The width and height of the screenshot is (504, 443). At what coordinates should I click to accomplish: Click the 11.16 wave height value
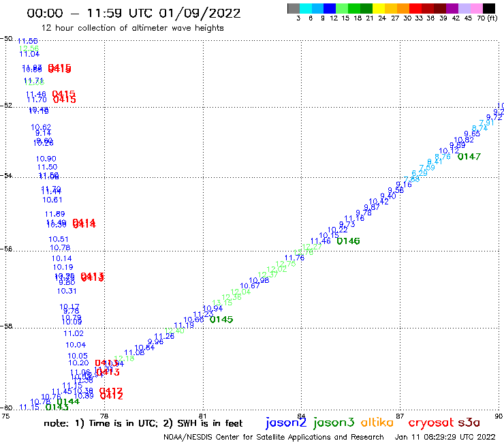[354, 218]
